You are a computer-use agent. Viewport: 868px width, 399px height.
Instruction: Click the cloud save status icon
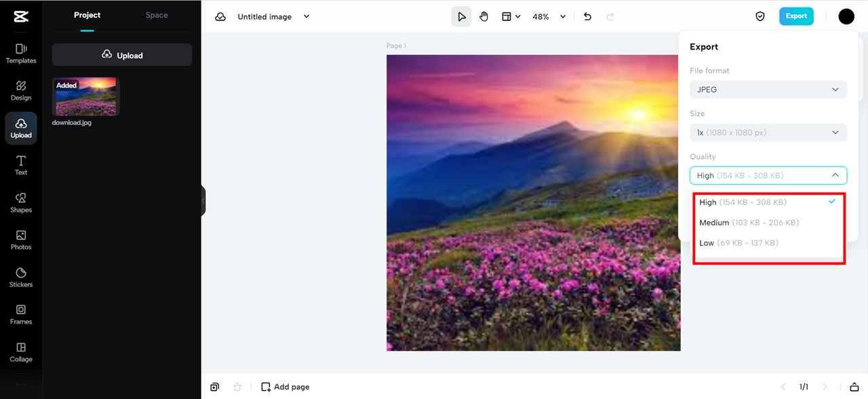pos(220,17)
